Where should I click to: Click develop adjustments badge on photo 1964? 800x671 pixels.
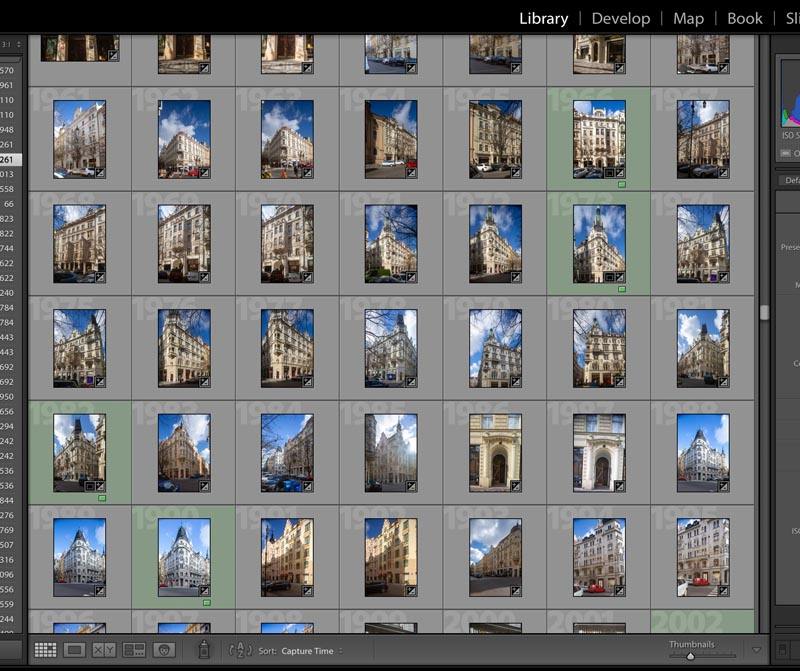[411, 173]
